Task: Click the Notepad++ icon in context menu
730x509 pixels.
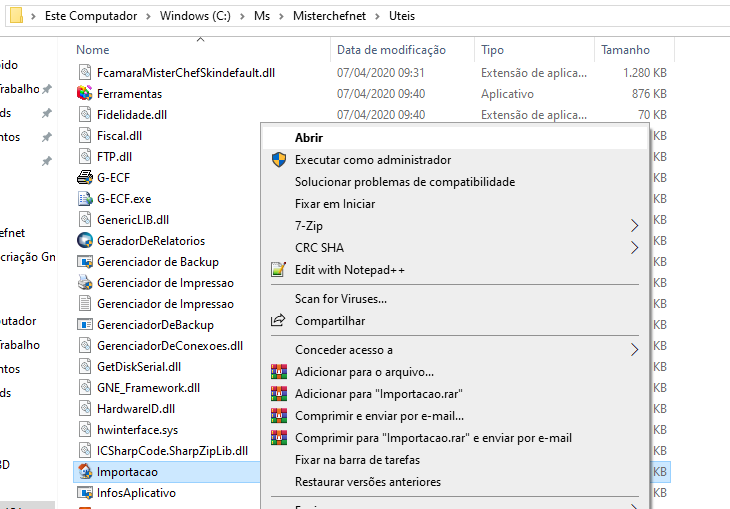Action: [278, 270]
